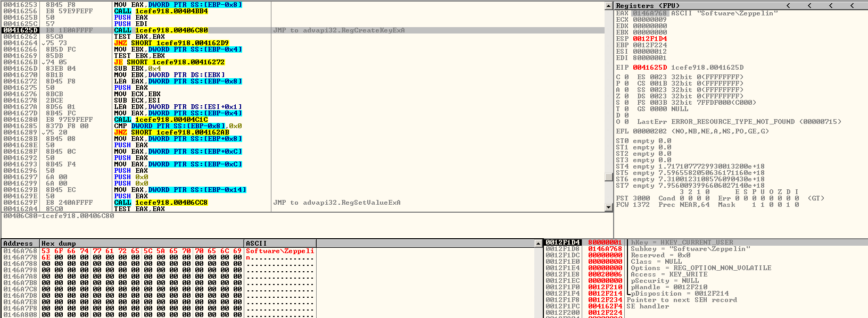Select instruction JNZ SHORT 1cefe918.004162D9
The height and width of the screenshot is (318, 868).
[171, 43]
